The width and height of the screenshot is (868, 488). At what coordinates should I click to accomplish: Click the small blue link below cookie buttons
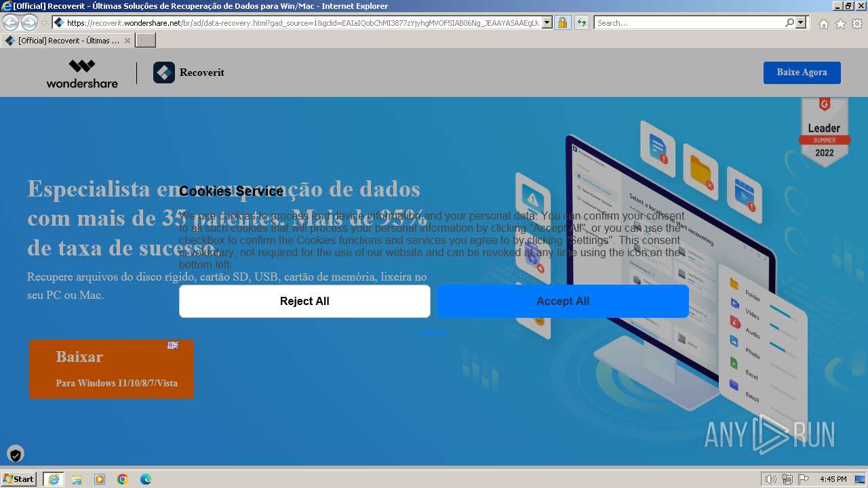click(434, 333)
